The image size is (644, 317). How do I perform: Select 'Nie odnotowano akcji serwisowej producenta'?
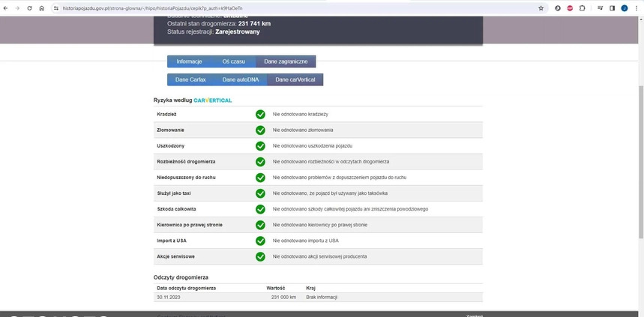[319, 256]
